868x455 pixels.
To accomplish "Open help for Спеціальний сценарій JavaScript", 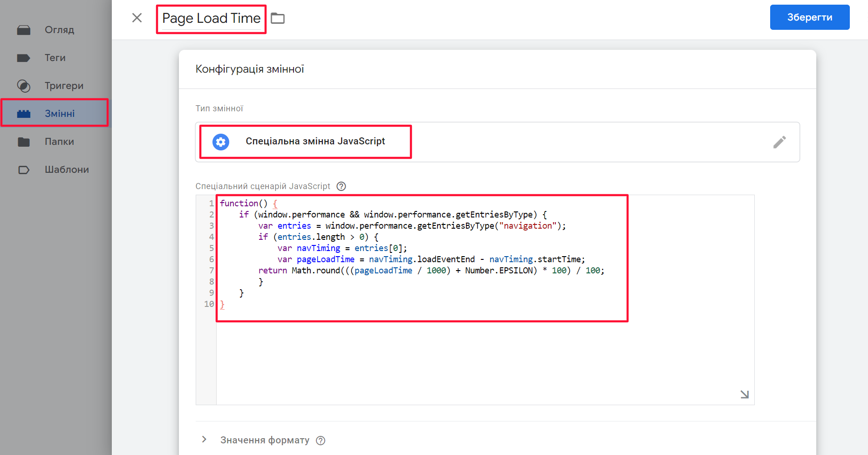I will point(341,186).
